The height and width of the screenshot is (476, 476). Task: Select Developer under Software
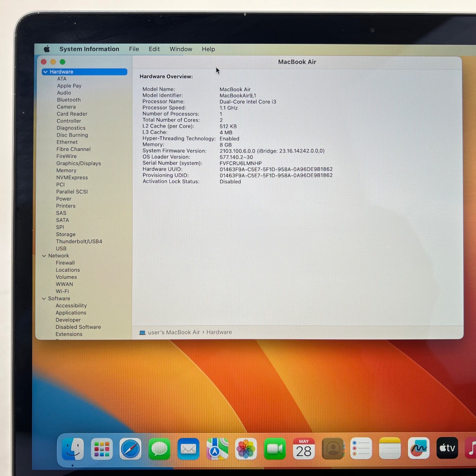click(x=68, y=320)
